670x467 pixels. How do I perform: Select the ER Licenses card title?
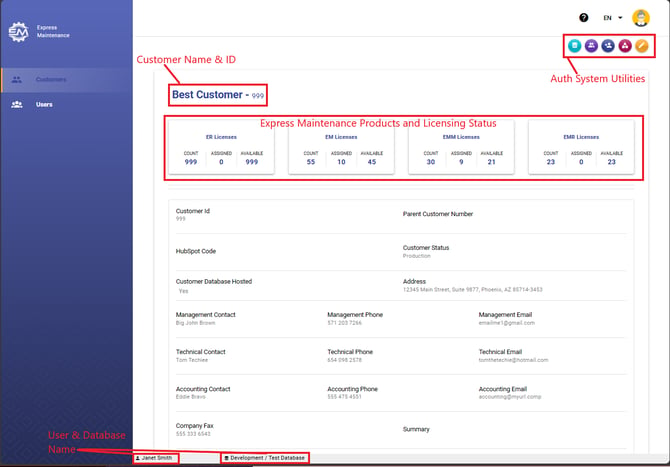tap(221, 137)
